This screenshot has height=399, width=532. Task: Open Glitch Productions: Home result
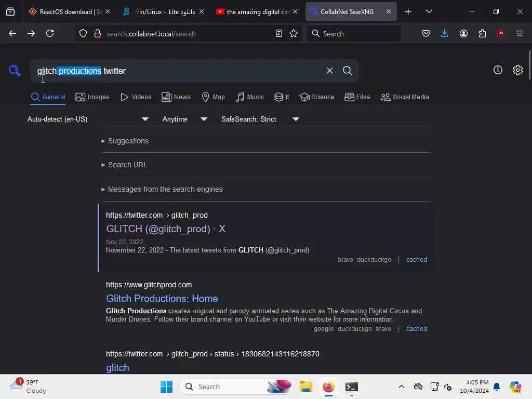click(162, 299)
